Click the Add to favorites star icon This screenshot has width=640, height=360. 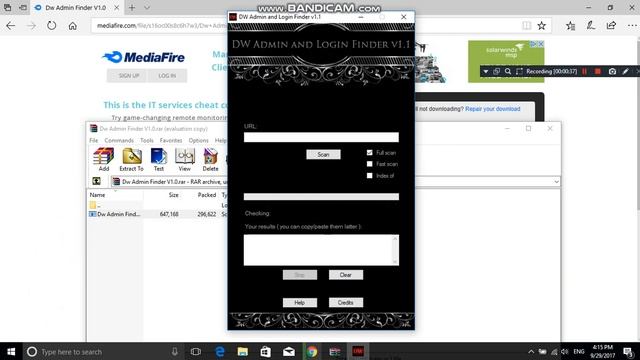tap(542, 26)
